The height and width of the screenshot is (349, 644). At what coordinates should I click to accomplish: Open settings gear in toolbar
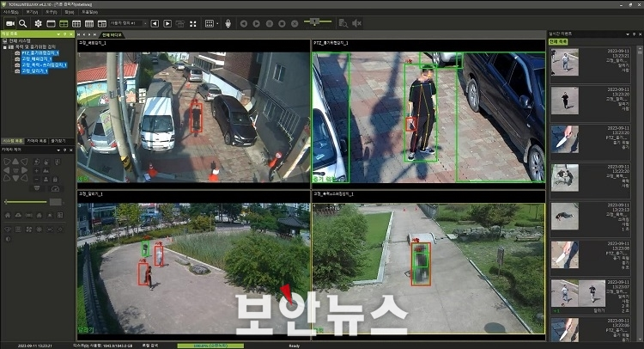pos(38,24)
